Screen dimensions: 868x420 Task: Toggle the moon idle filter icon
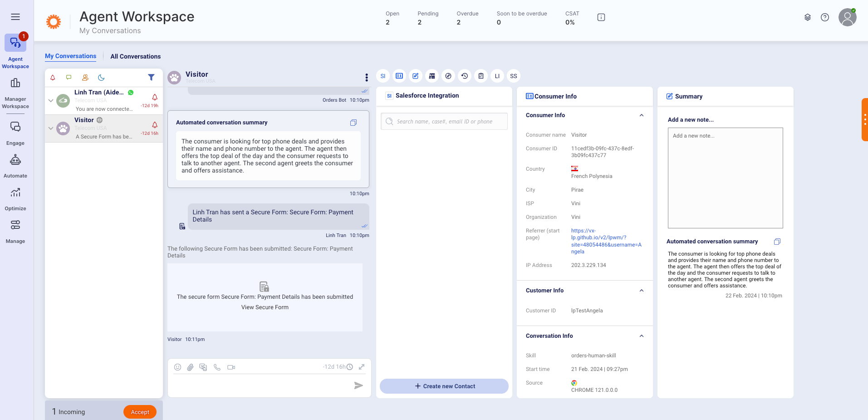pos(101,78)
